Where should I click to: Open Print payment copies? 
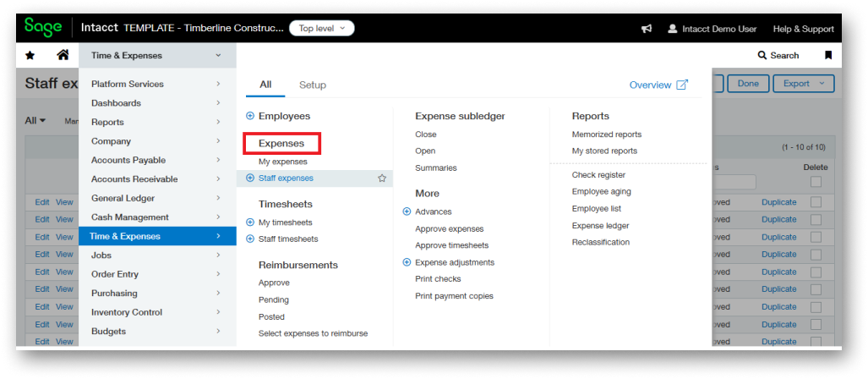[x=454, y=296]
